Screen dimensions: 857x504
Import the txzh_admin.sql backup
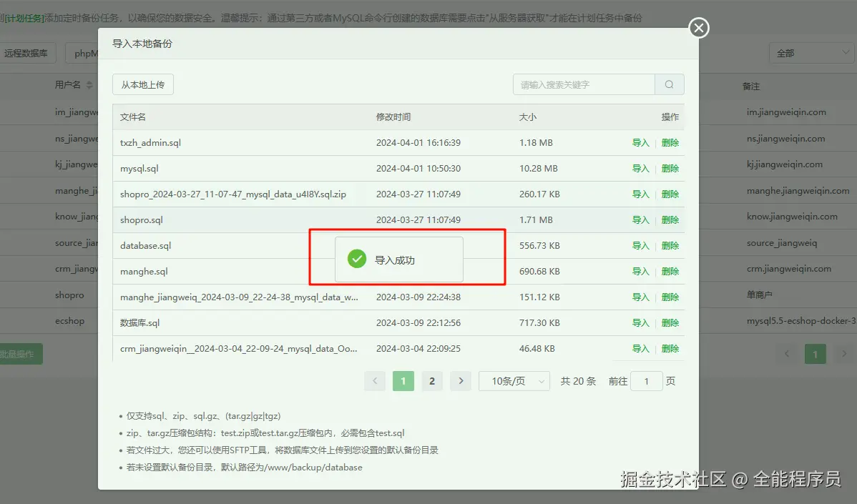tap(640, 142)
